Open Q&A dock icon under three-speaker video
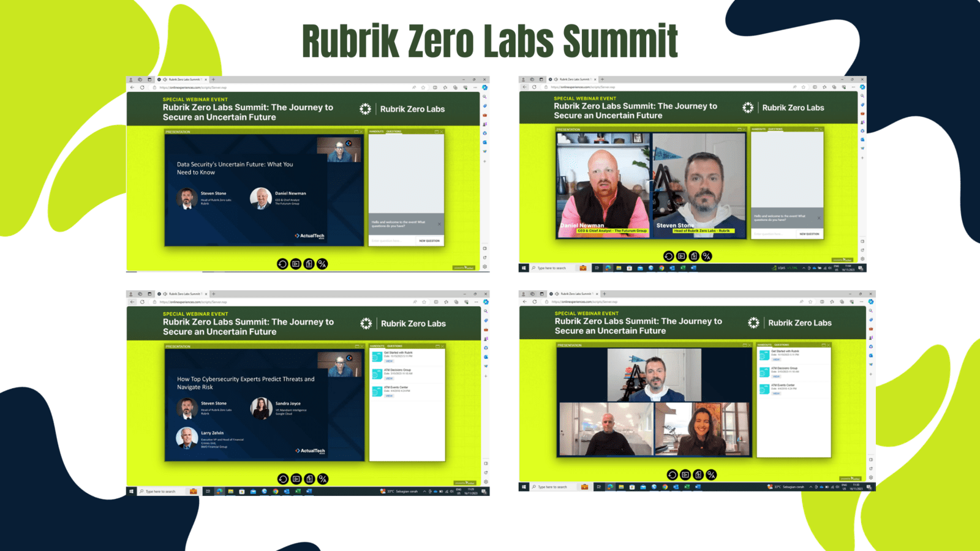980x551 pixels. (711, 474)
